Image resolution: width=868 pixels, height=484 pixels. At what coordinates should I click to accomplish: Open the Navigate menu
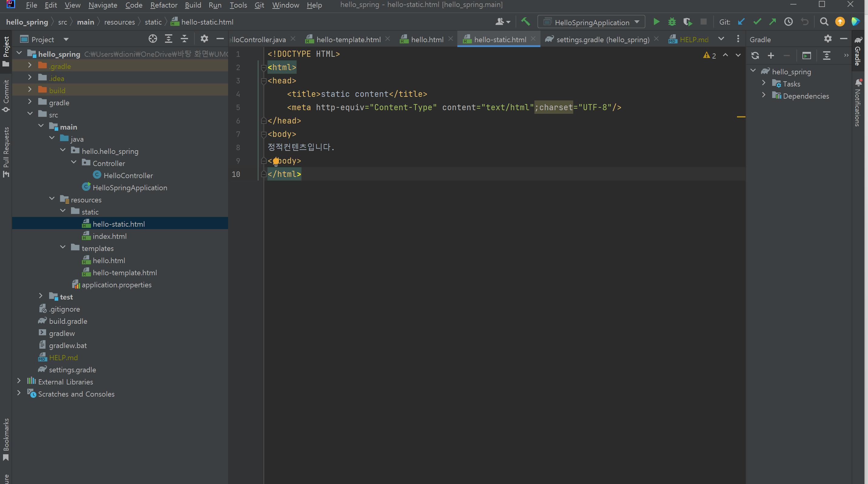click(103, 5)
